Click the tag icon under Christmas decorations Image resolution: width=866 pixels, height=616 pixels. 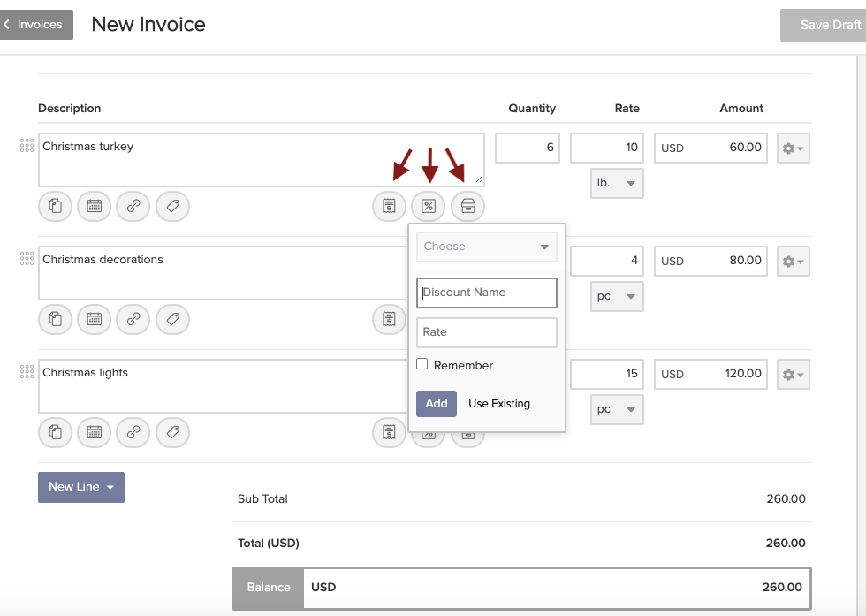pos(173,319)
